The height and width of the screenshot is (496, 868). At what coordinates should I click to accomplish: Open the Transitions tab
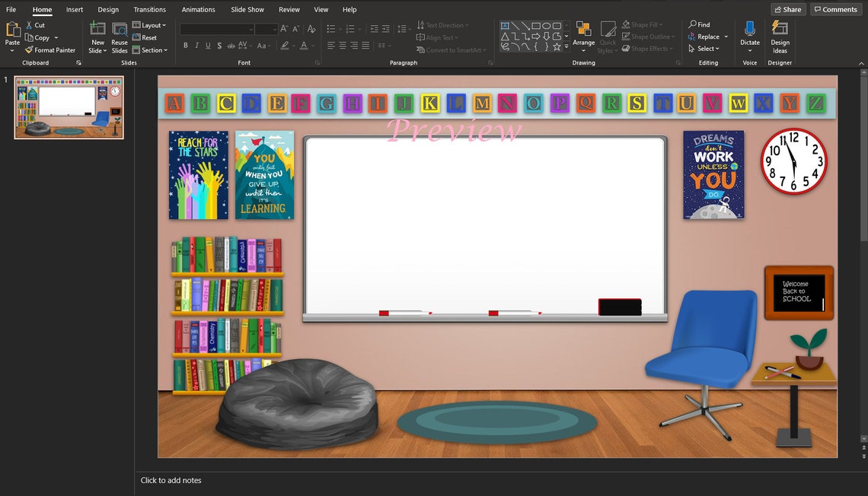click(149, 9)
